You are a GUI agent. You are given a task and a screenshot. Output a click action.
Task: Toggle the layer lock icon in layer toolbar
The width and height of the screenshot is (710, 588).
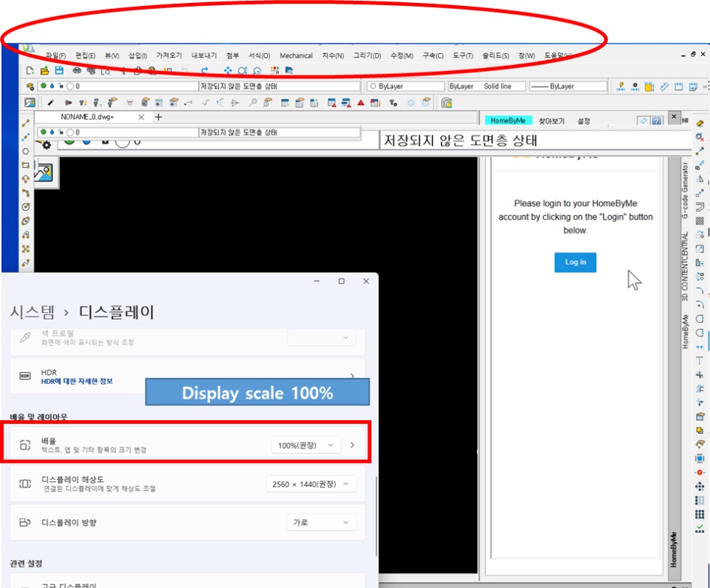pyautogui.click(x=61, y=86)
